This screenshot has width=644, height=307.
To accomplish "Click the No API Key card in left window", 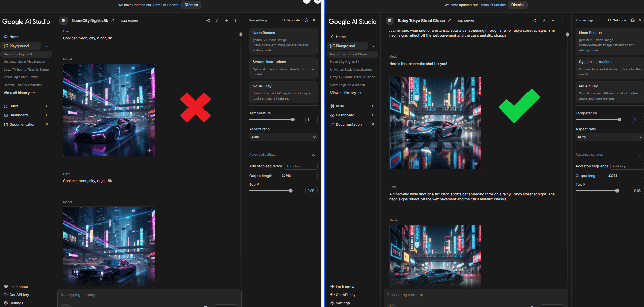I will [283, 92].
